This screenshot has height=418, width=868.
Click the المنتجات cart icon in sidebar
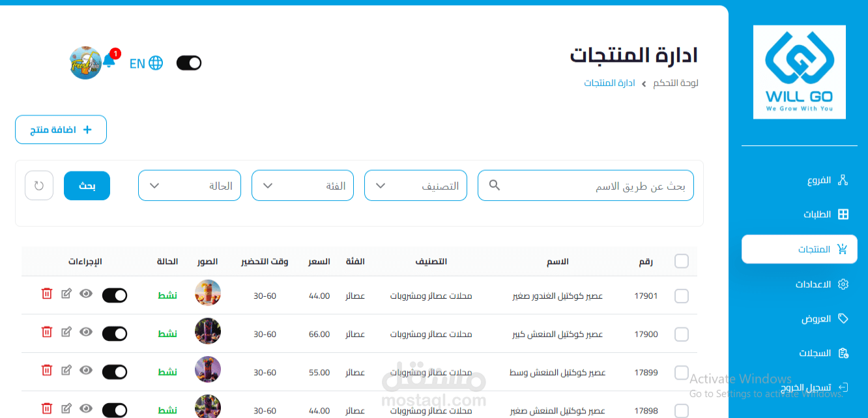843,249
